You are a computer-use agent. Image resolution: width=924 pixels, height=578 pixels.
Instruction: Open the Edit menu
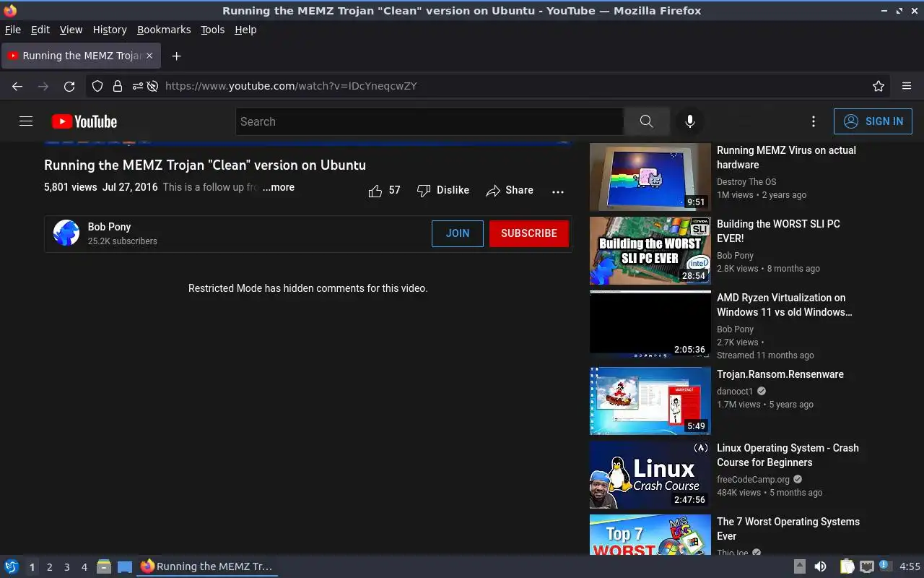[x=40, y=30]
